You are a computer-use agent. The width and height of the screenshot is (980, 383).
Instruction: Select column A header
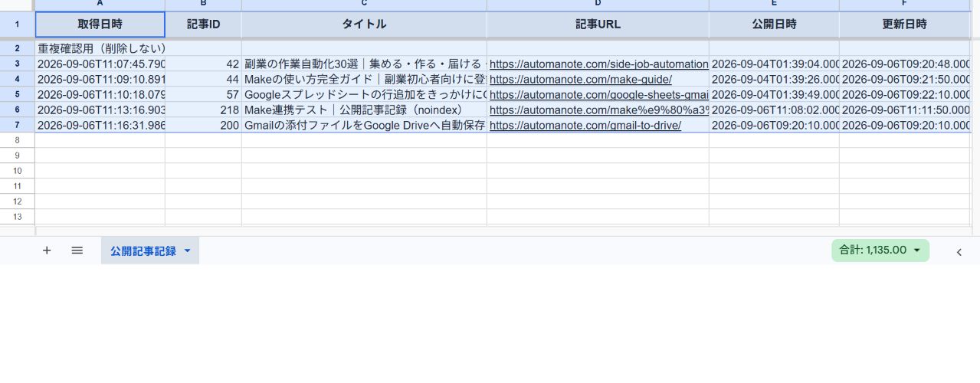click(x=100, y=5)
